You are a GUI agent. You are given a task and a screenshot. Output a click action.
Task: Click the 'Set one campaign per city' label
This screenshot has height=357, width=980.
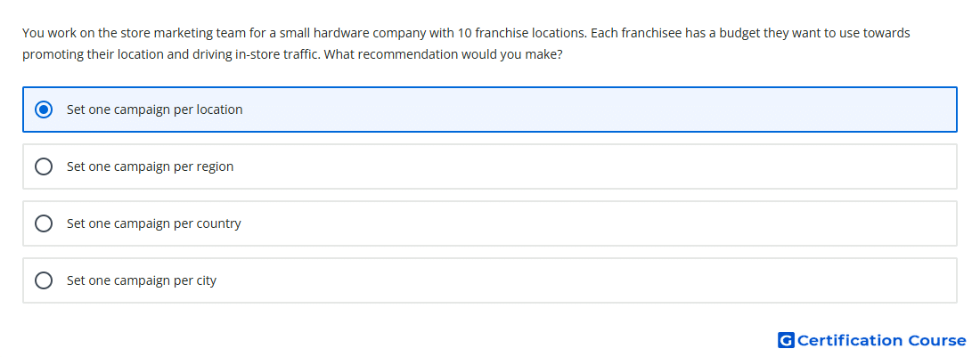point(142,280)
